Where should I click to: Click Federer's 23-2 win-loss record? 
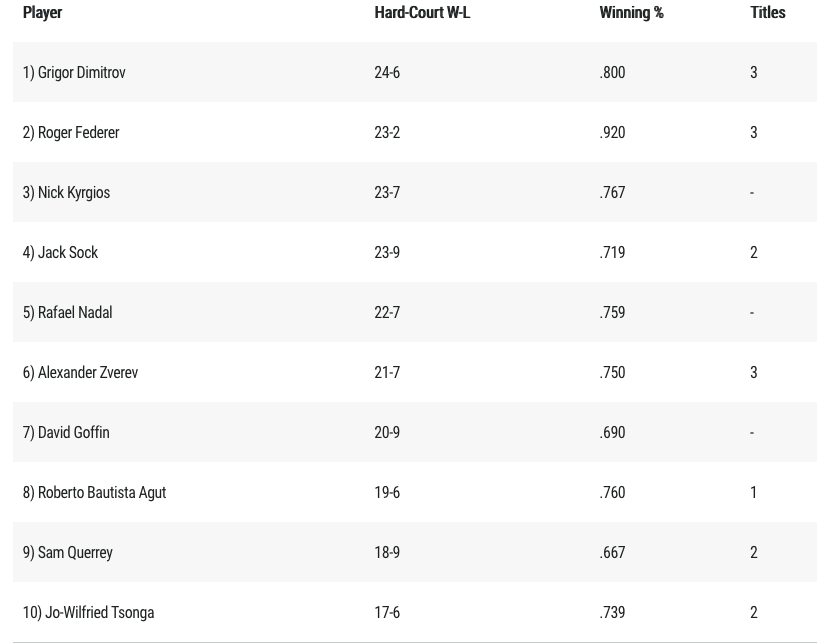click(x=387, y=133)
